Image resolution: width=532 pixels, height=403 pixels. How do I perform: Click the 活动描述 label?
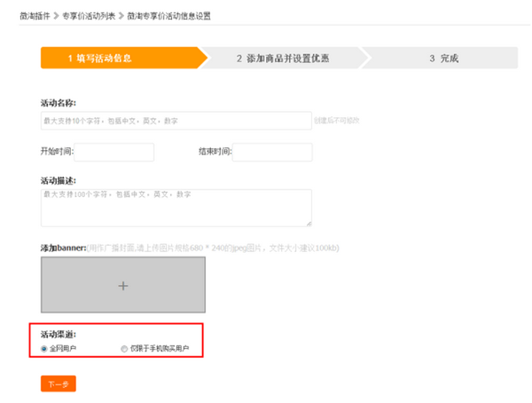59,180
